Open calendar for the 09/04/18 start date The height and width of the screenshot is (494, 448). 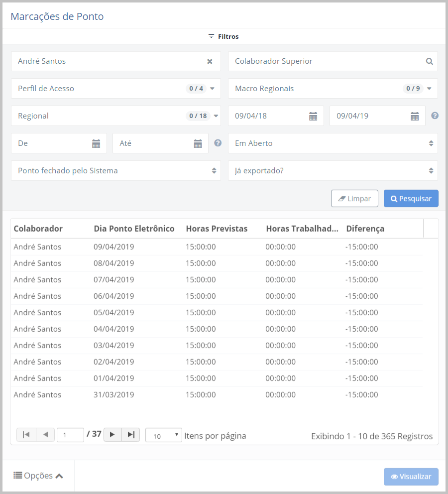click(x=313, y=116)
